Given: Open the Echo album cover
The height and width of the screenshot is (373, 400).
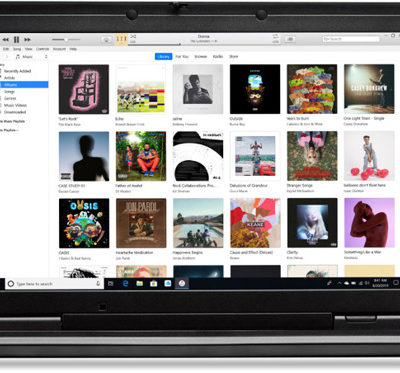Looking at the screenshot, I should click(141, 89).
